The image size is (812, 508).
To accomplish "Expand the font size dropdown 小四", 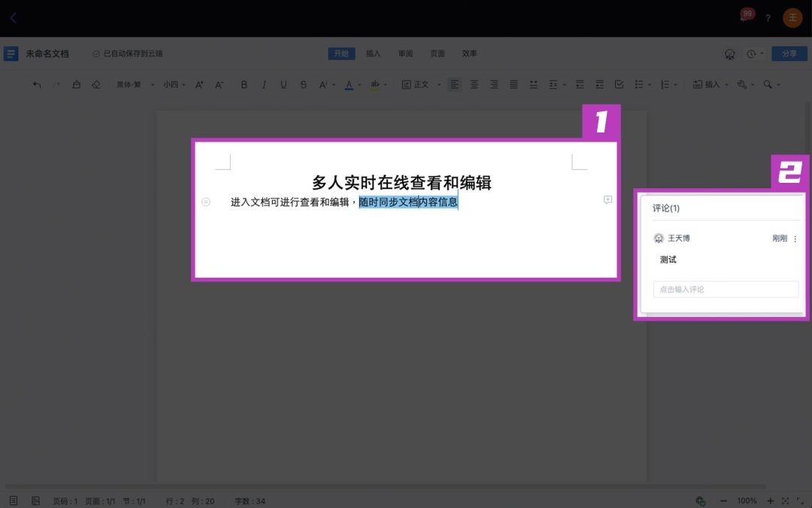I will [174, 85].
